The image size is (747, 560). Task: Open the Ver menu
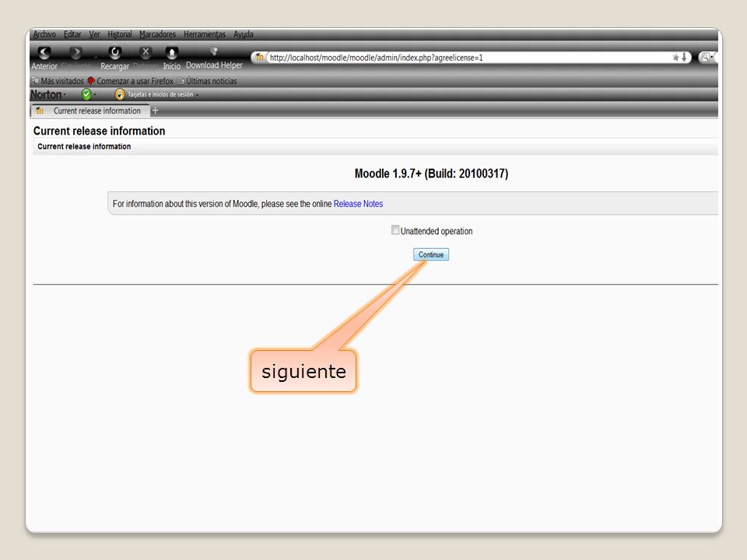94,34
